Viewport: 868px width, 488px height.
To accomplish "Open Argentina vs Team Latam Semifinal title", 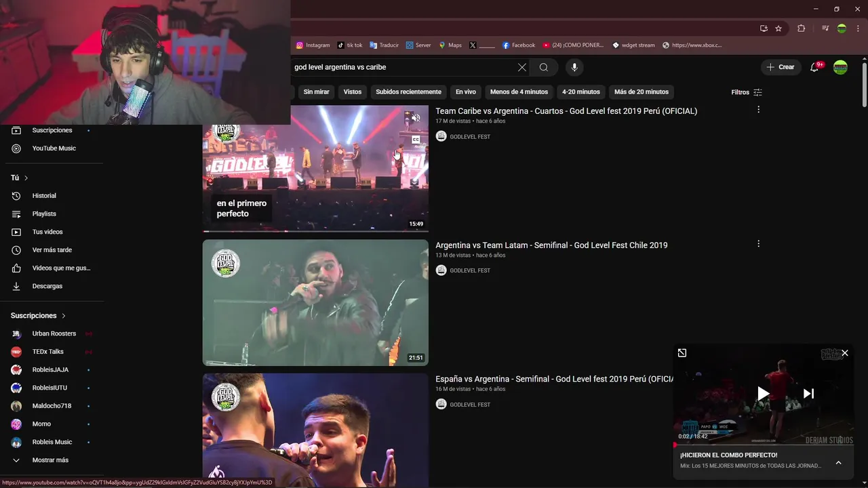I will (x=551, y=245).
